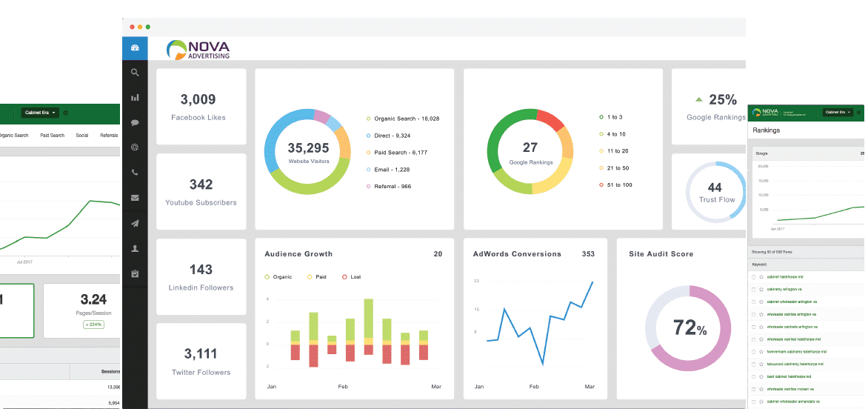Open Cabinet Era dropdown in left window
Screen dimensions: 868x409
(x=41, y=113)
